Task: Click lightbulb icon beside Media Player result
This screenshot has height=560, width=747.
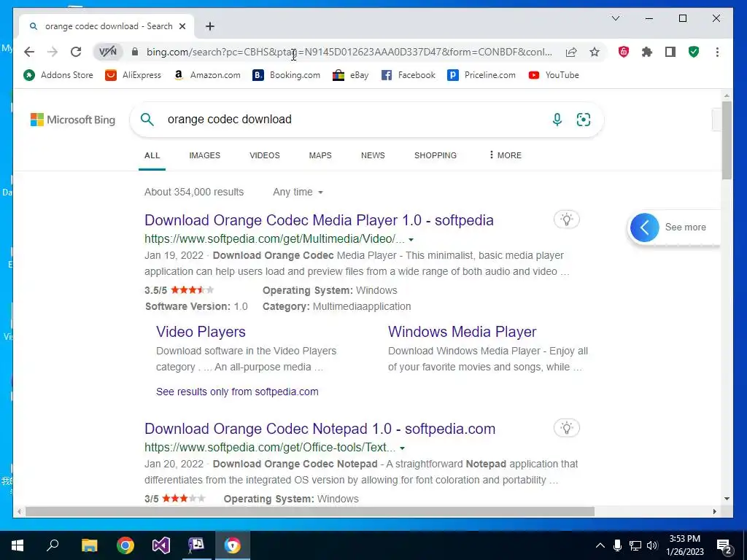Action: click(x=566, y=219)
